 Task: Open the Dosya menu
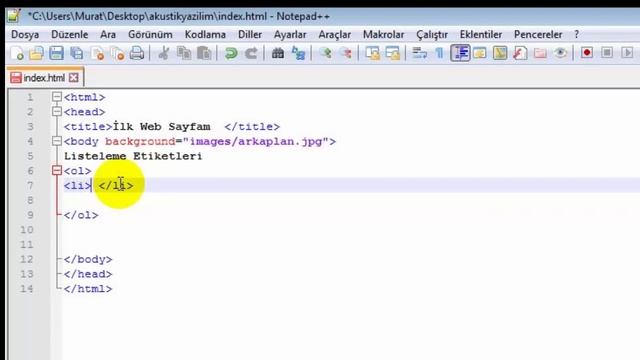[x=25, y=35]
